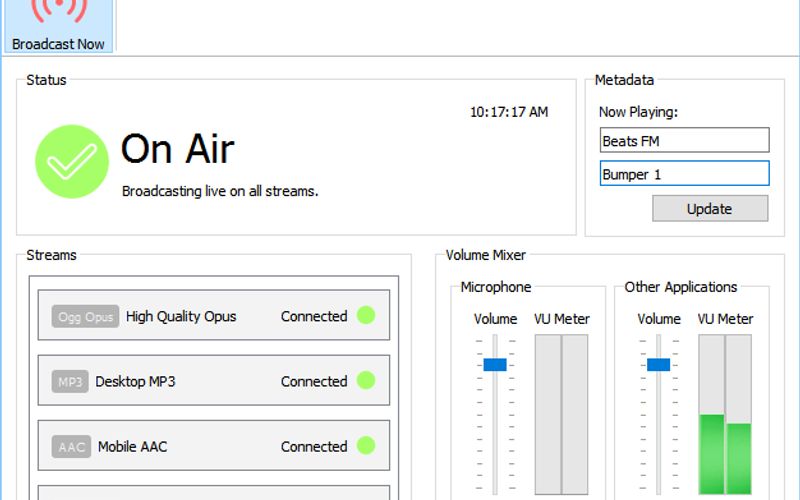
Task: Click High Quality Opus green status indicator
Action: point(366,316)
